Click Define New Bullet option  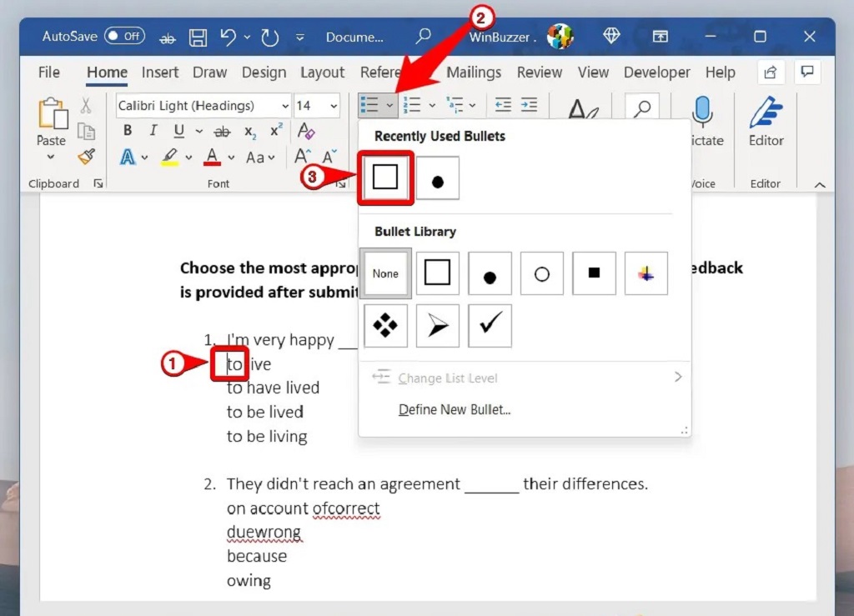click(455, 409)
